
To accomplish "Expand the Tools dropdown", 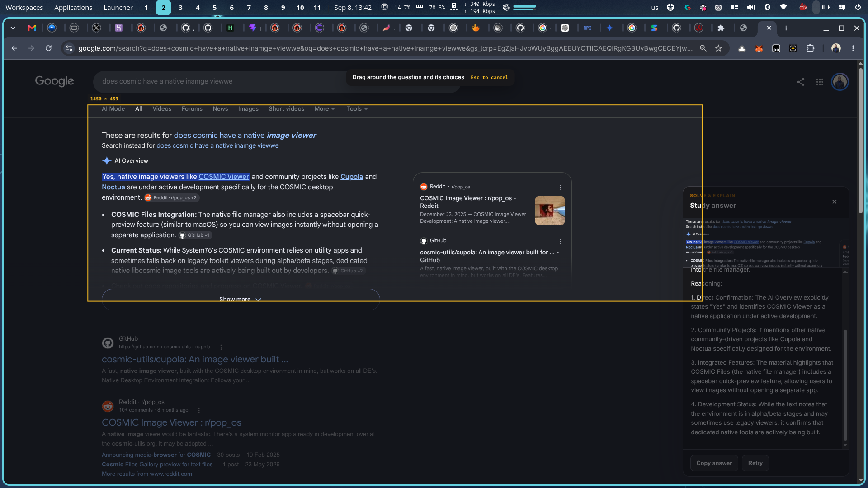I will click(357, 109).
